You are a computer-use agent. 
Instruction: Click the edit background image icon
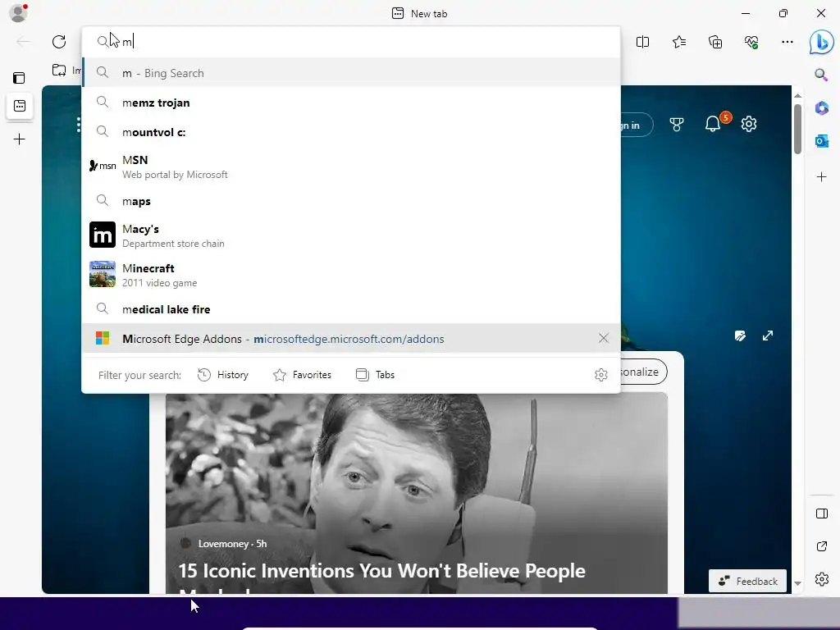[x=740, y=336]
